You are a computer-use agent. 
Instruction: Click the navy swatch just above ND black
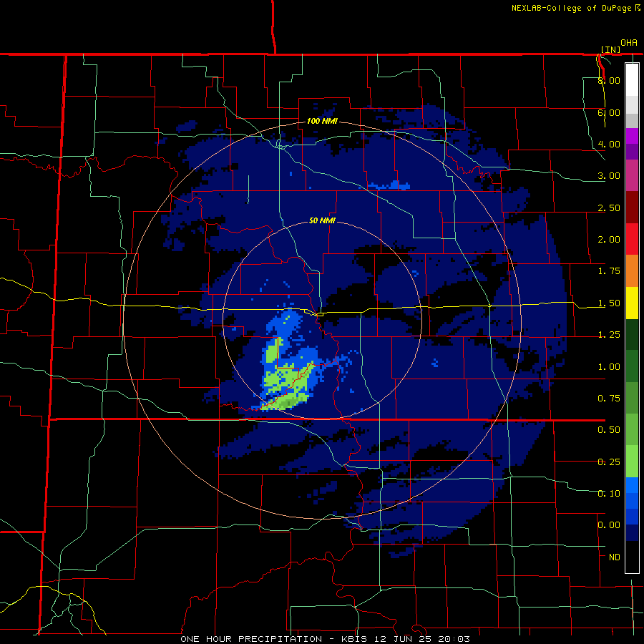(632, 532)
